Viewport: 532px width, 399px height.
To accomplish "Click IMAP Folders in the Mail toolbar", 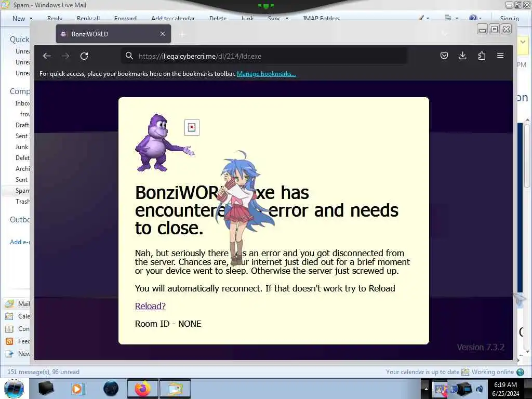I will (x=321, y=18).
